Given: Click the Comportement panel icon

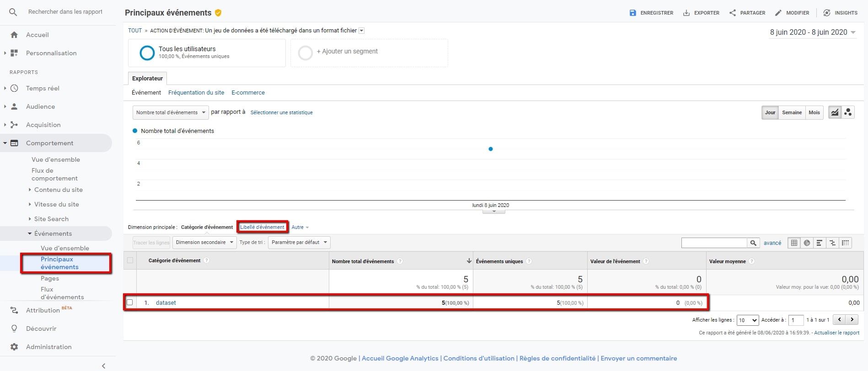Looking at the screenshot, I should 14,143.
